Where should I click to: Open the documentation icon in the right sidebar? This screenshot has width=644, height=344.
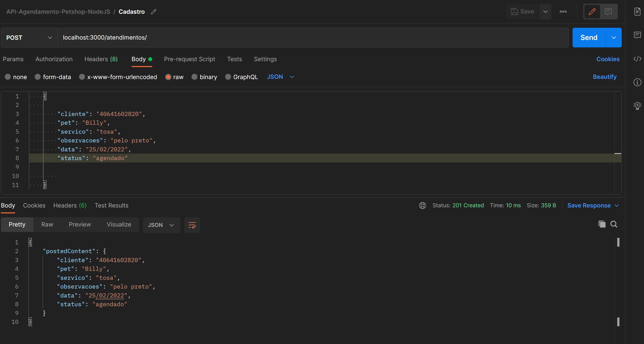pyautogui.click(x=637, y=12)
